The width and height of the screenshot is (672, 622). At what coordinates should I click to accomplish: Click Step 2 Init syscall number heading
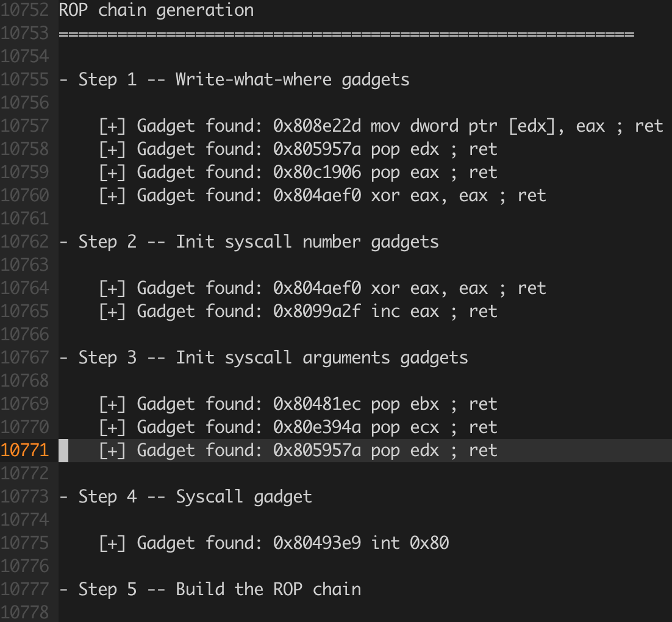(249, 241)
